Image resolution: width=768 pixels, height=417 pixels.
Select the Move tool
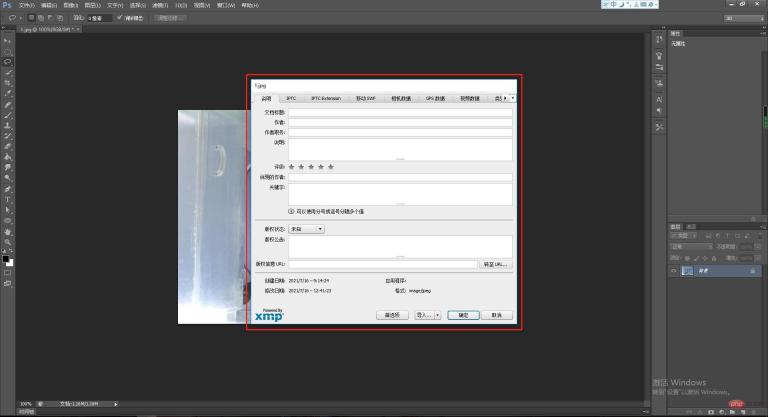pos(8,40)
